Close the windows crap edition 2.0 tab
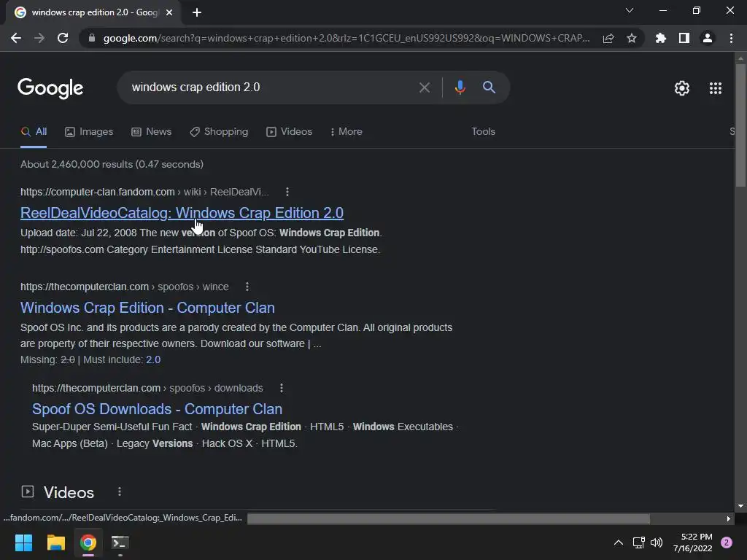Image resolution: width=747 pixels, height=560 pixels. point(169,12)
